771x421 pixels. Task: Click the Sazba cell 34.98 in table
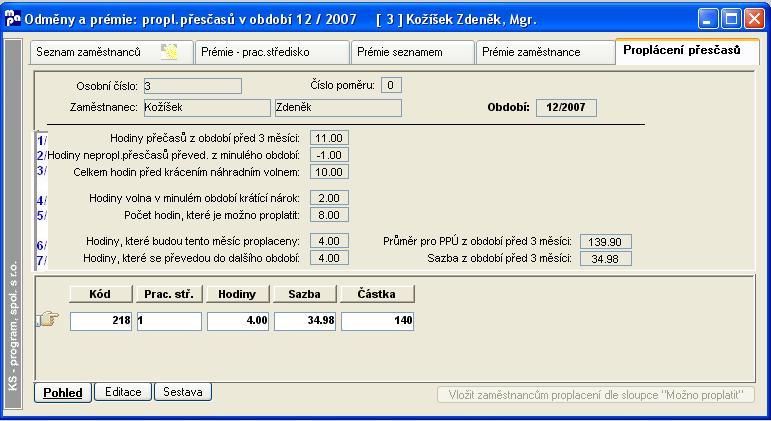tap(305, 321)
